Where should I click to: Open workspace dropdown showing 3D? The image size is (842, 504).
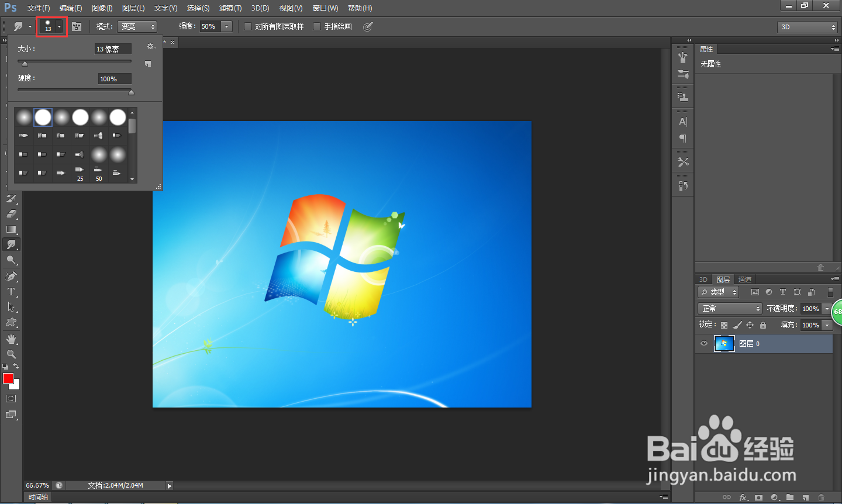[808, 27]
